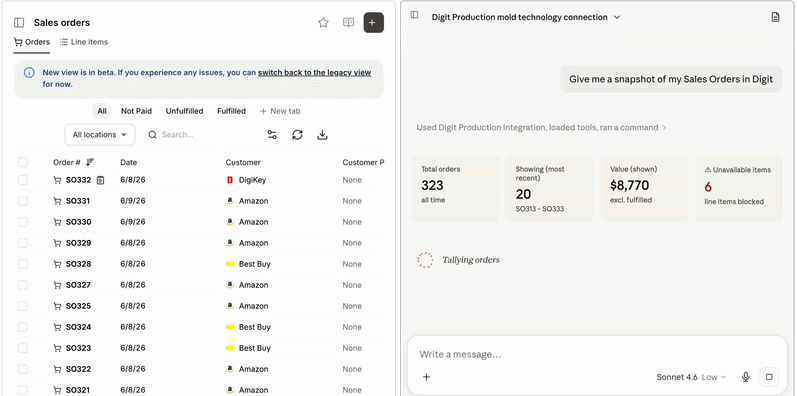Click the Date column header
Image resolution: width=797 pixels, height=396 pixels.
pyautogui.click(x=129, y=163)
